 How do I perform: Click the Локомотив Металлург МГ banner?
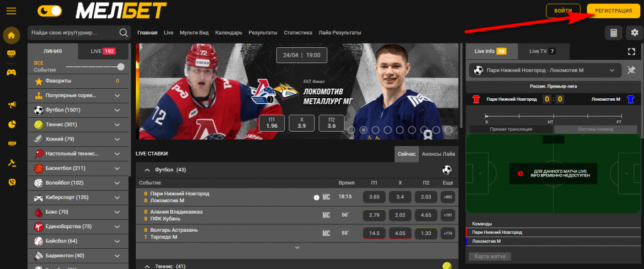click(x=297, y=91)
